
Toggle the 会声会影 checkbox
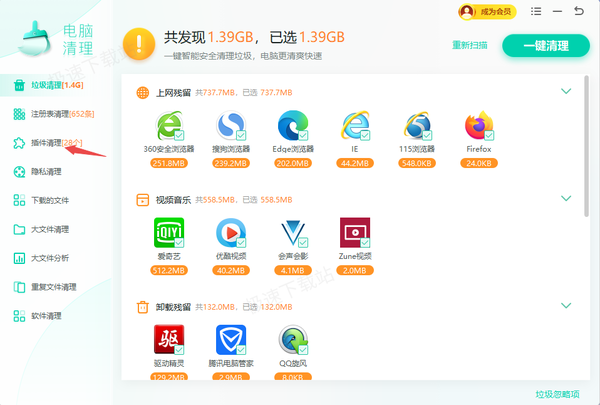(303, 242)
